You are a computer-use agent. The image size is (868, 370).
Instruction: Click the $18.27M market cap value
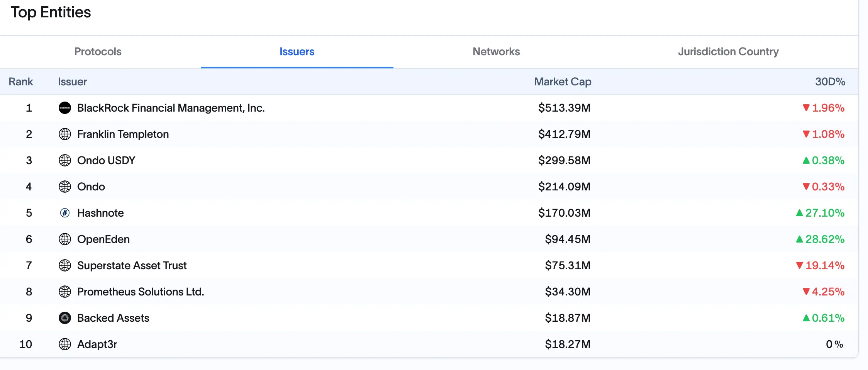tap(568, 345)
